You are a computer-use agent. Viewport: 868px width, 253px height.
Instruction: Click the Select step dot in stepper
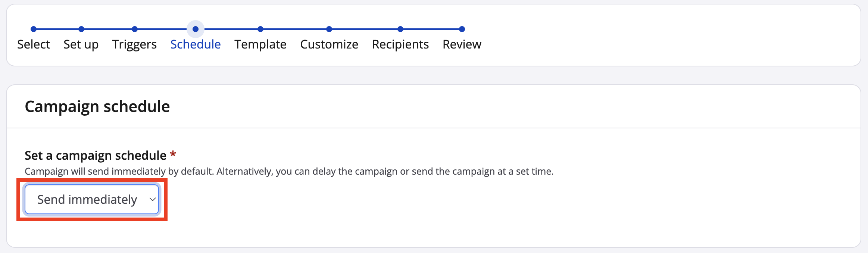point(34,29)
